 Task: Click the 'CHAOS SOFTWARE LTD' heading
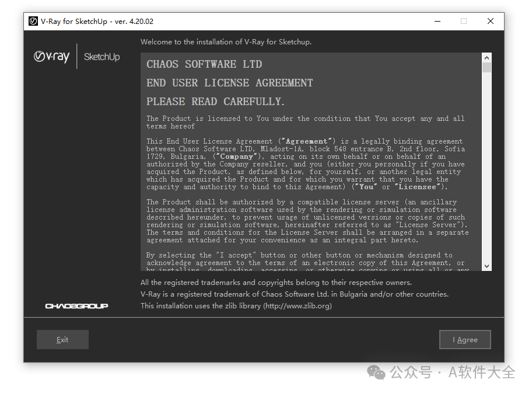[204, 64]
